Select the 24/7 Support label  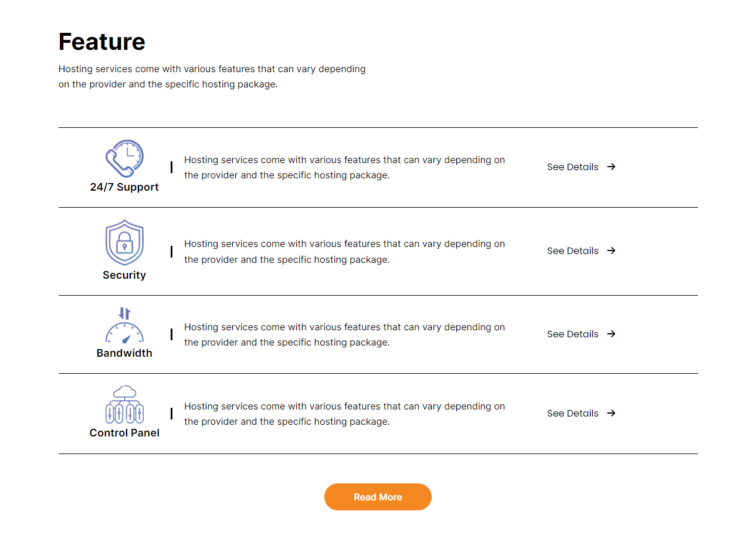coord(124,187)
